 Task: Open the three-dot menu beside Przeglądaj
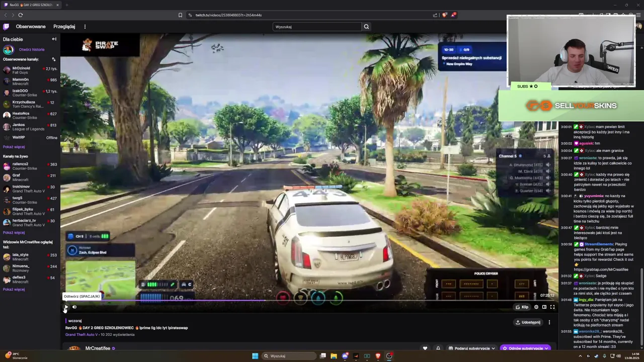tap(85, 27)
